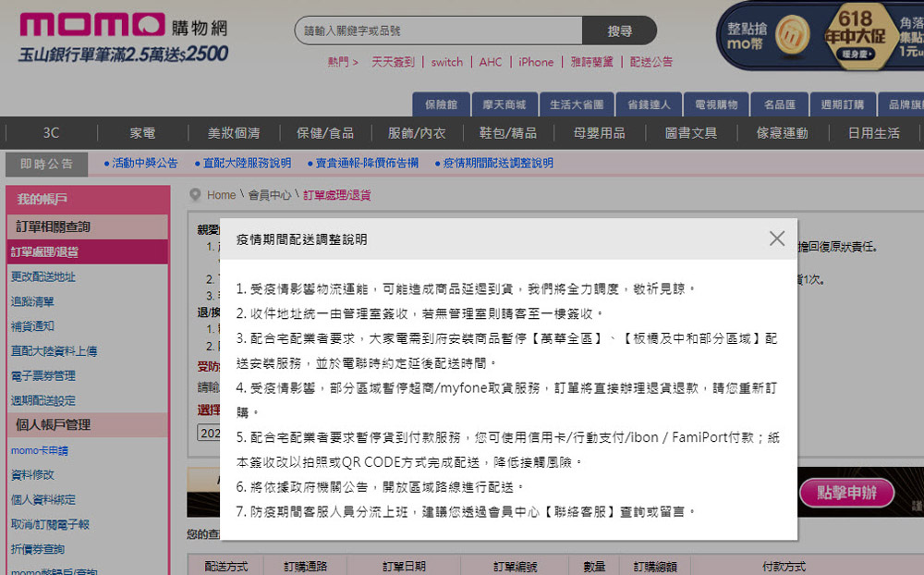
Task: Click the 個人帳戶管理 section header
Action: [x=87, y=424]
